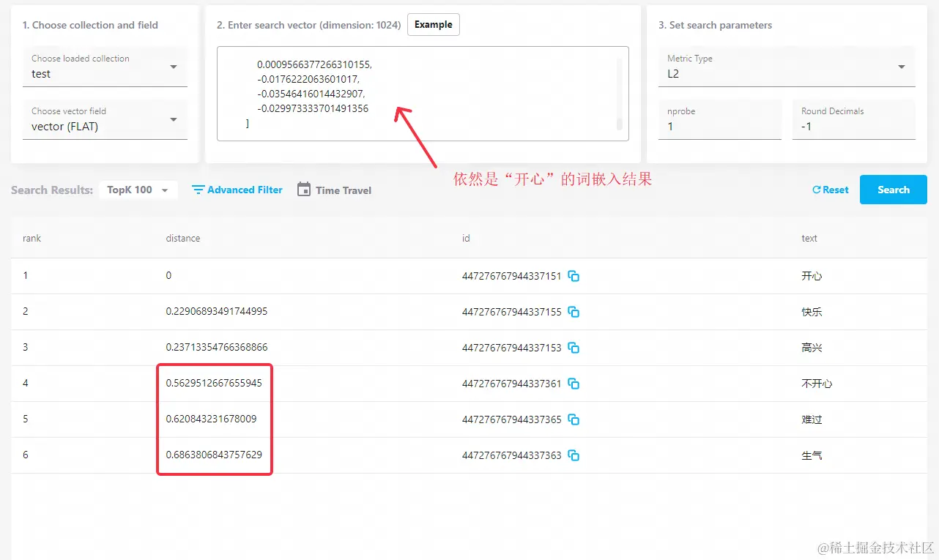Image resolution: width=939 pixels, height=560 pixels.
Task: Run the vector Search
Action: click(x=894, y=190)
